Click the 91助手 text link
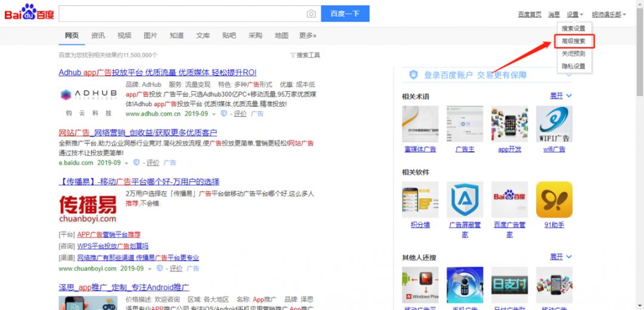 [x=554, y=225]
